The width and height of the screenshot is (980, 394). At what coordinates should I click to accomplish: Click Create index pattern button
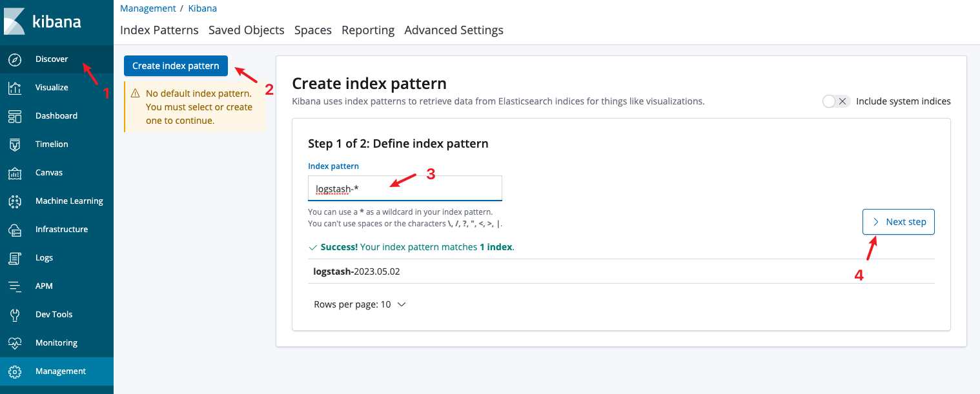(176, 66)
